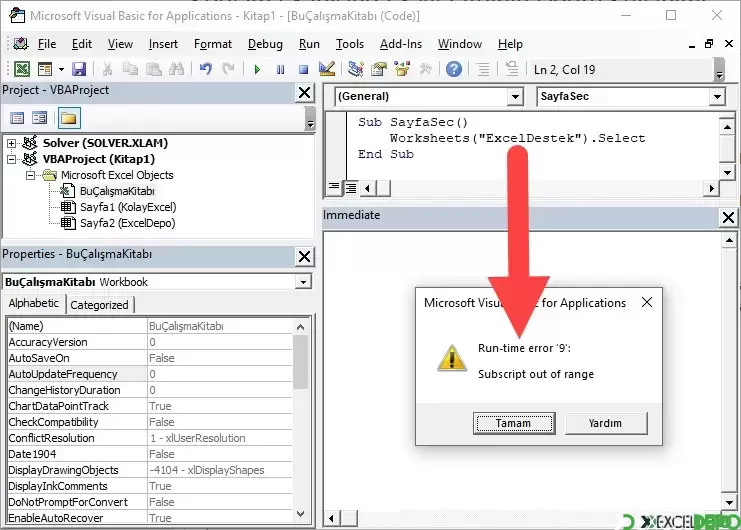The width and height of the screenshot is (741, 530).
Task: Click the Excel icon left of File menu
Action: (x=20, y=44)
